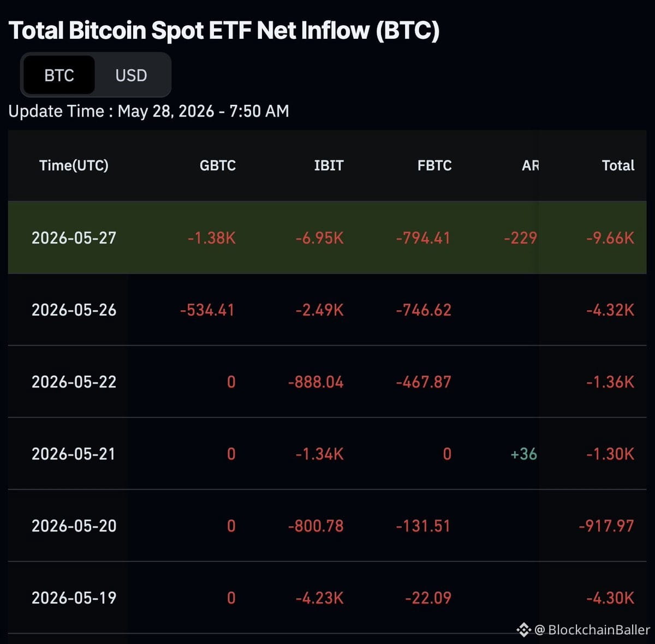Click the green +36 inflow value
The height and width of the screenshot is (644, 655).
523,454
